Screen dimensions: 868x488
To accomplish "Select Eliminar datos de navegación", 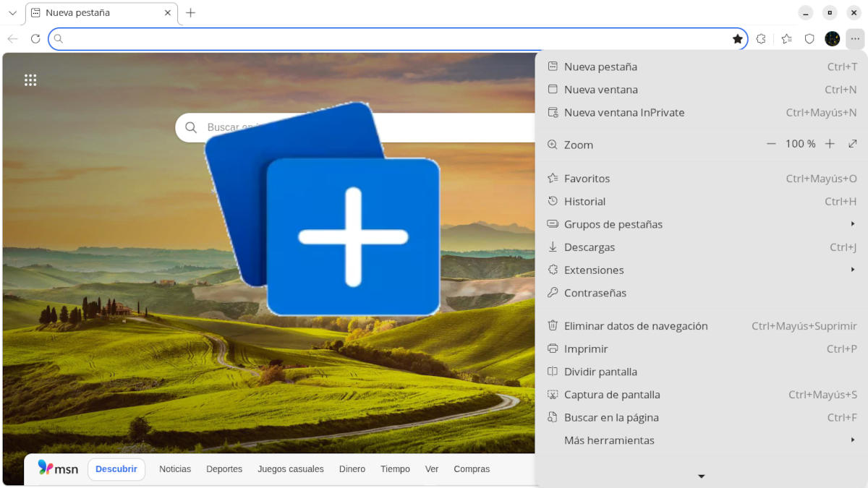I will [x=702, y=326].
